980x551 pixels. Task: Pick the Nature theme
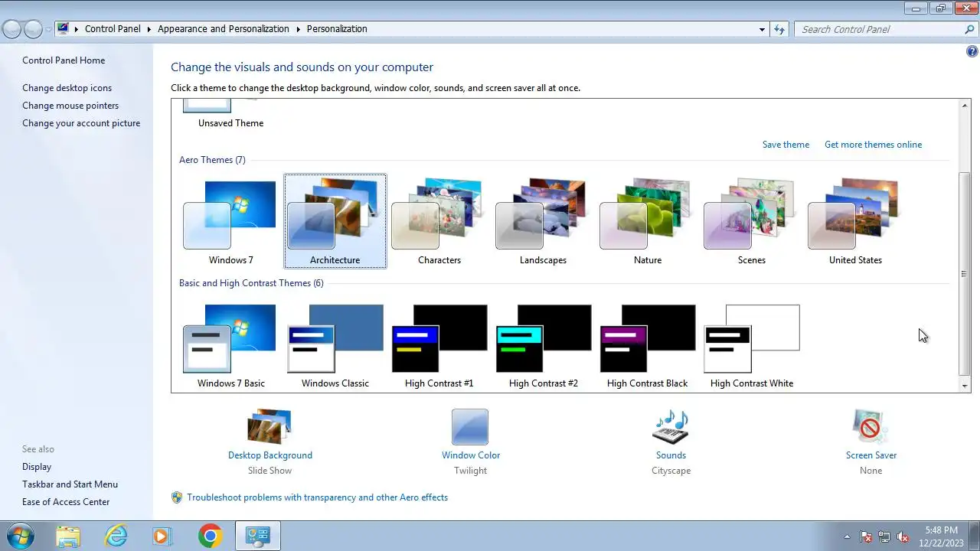click(x=647, y=221)
